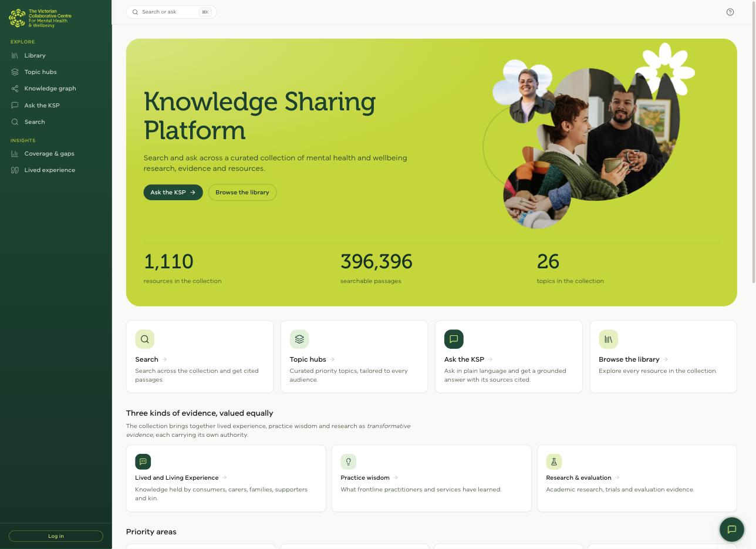Click Three kinds of evidence, valued equally heading
The width and height of the screenshot is (756, 549).
pos(200,413)
